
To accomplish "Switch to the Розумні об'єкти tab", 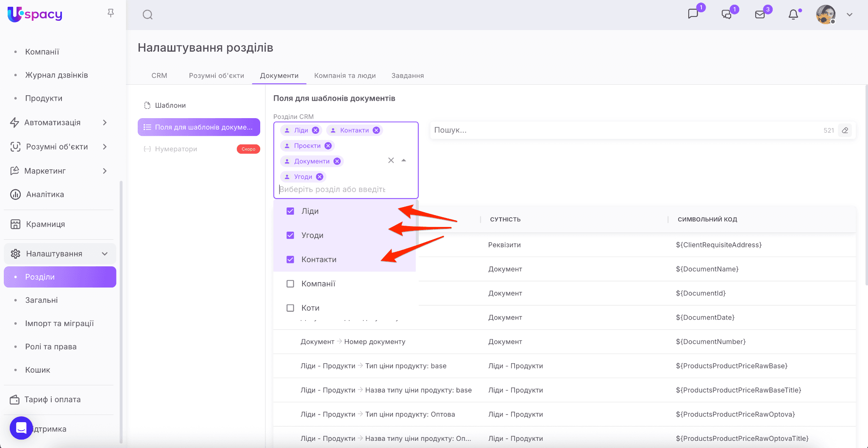I will (216, 76).
